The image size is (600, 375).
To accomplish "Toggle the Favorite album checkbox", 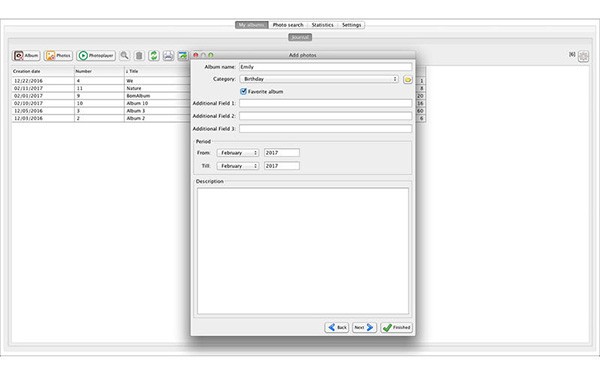I will click(243, 91).
